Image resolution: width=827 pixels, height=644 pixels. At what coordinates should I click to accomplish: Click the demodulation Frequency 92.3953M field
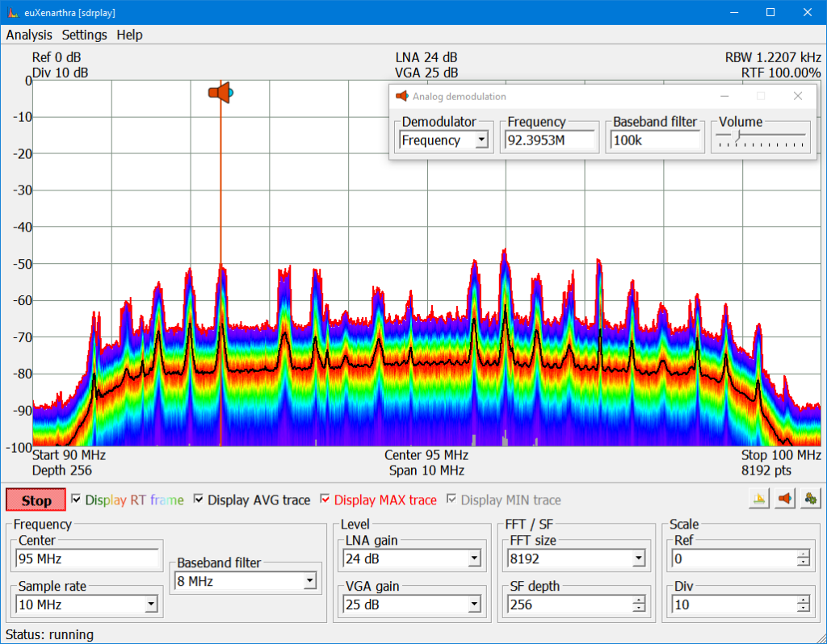[549, 140]
